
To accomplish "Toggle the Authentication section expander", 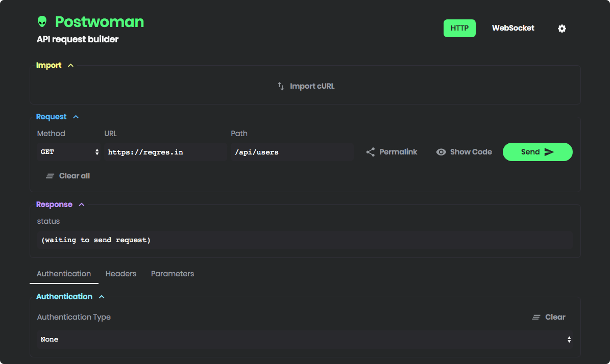I will [x=102, y=297].
